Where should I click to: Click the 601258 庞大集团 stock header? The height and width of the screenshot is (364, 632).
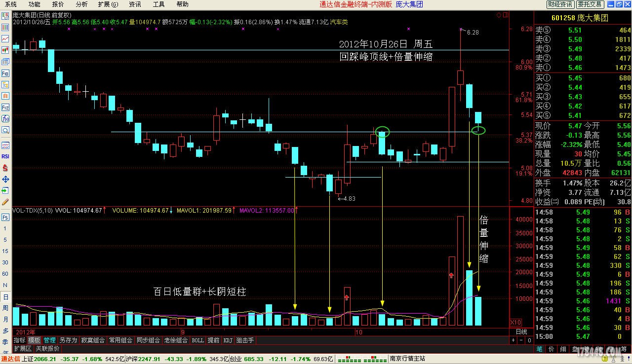click(580, 18)
